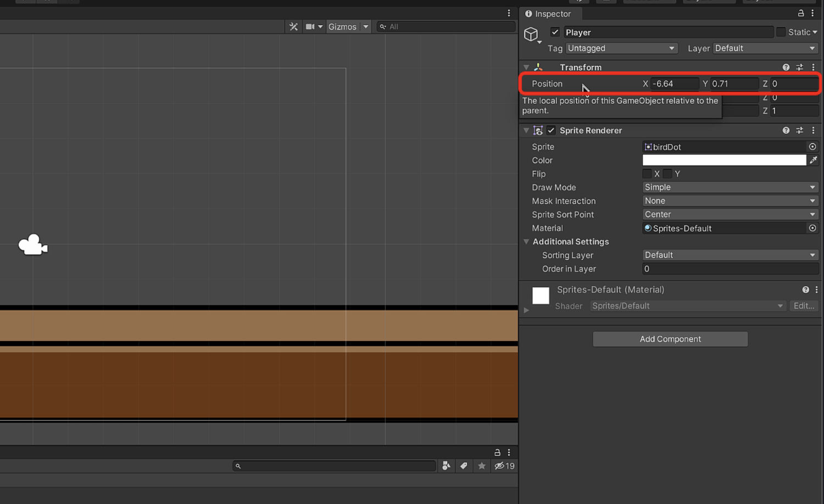Collapse the Transform component
This screenshot has width=824, height=504.
[526, 67]
